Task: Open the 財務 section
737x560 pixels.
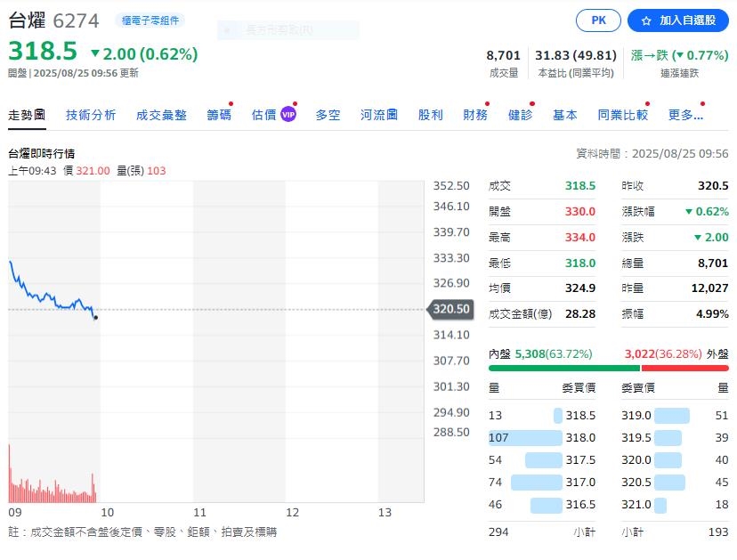Action: [x=477, y=114]
